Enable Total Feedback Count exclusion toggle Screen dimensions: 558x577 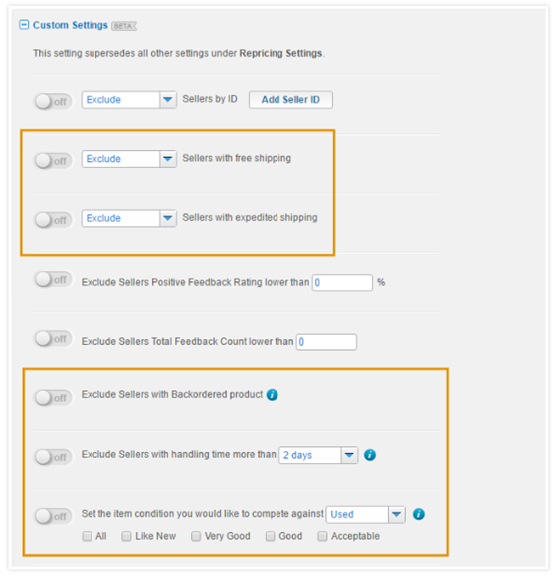pos(53,339)
